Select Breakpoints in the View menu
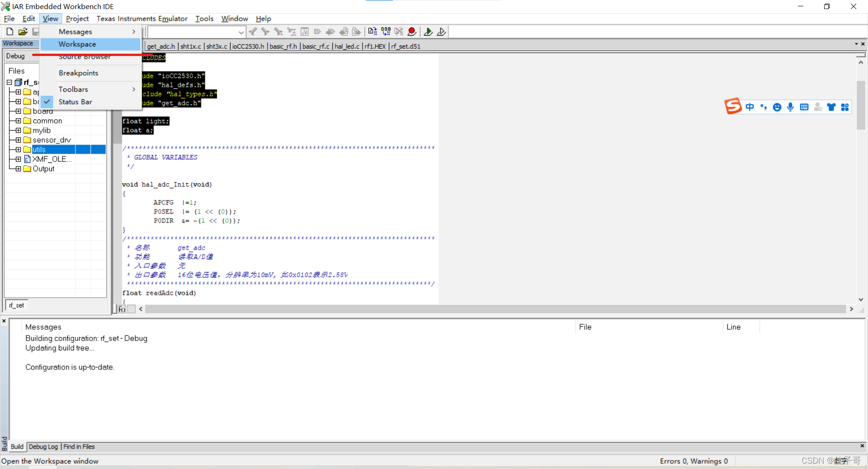Viewport: 868px width, 469px height. pyautogui.click(x=91, y=73)
